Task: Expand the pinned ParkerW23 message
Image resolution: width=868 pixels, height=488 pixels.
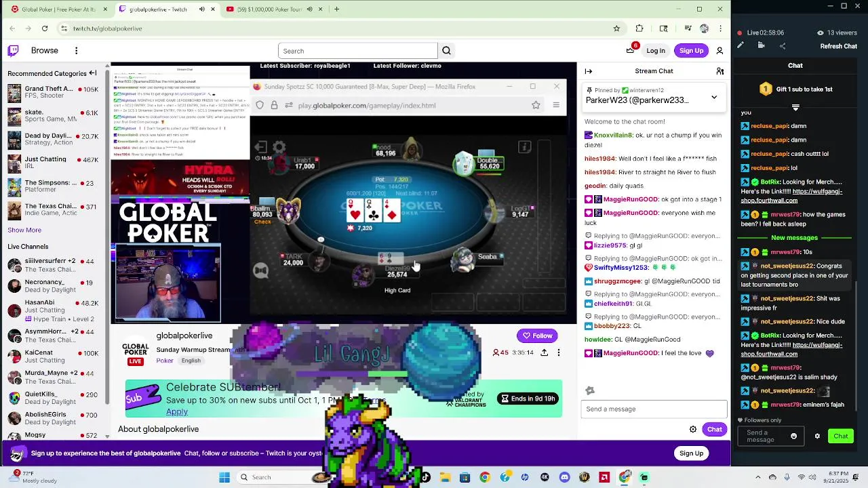Action: tap(714, 98)
